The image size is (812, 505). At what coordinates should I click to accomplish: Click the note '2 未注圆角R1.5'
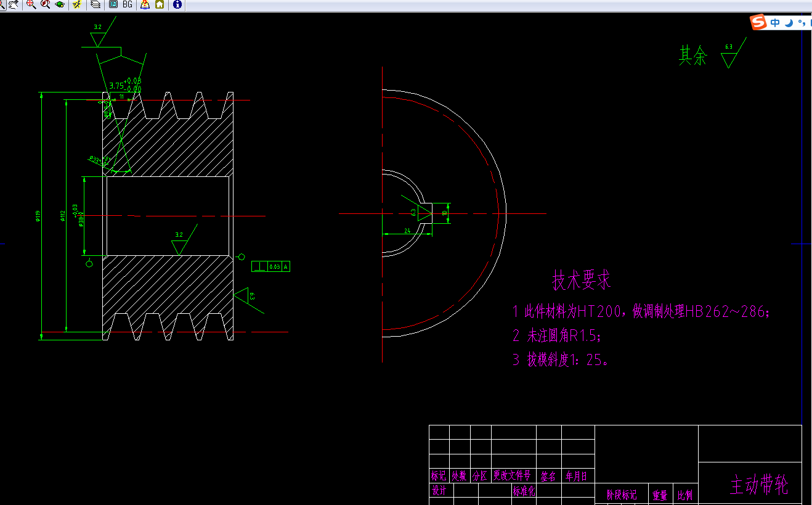click(x=556, y=336)
